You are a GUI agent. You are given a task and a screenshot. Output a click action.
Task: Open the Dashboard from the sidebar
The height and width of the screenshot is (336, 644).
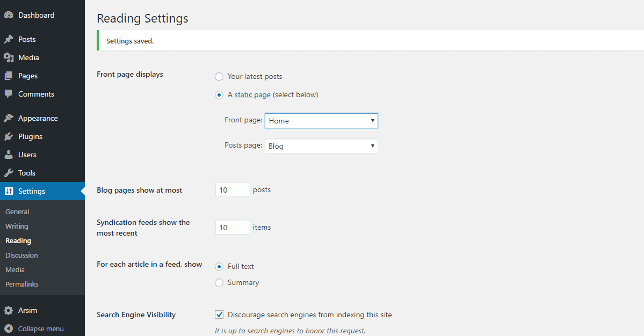pos(9,14)
